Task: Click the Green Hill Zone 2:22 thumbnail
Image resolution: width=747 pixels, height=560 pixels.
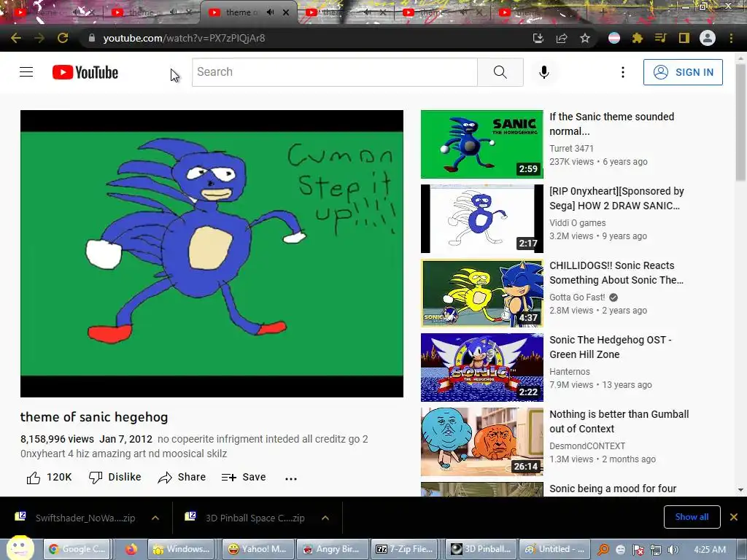Action: (x=481, y=367)
